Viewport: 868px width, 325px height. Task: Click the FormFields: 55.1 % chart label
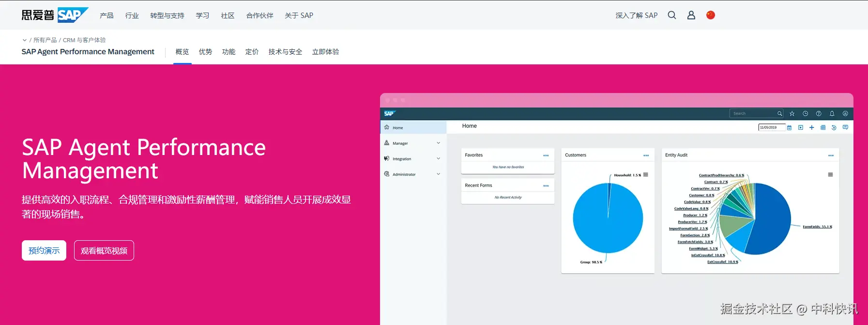[817, 227]
